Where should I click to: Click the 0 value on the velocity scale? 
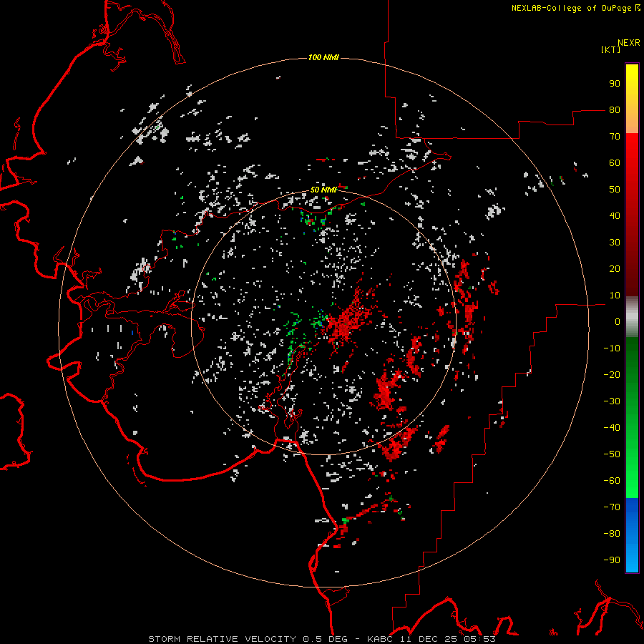point(618,322)
